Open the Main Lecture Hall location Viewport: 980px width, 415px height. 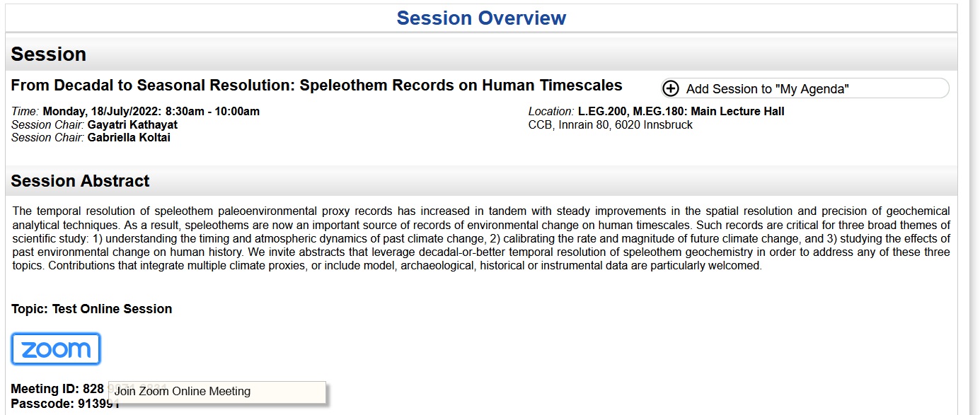tap(681, 111)
